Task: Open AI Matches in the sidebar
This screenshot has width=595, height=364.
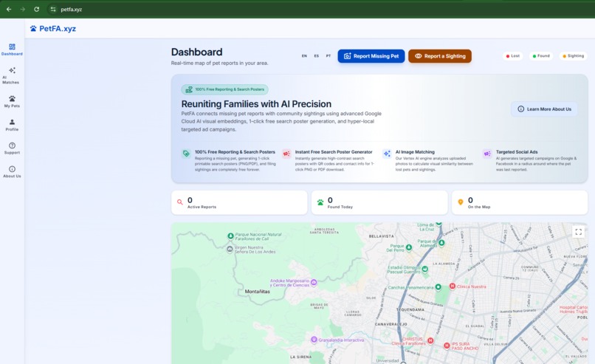Action: 12,75
